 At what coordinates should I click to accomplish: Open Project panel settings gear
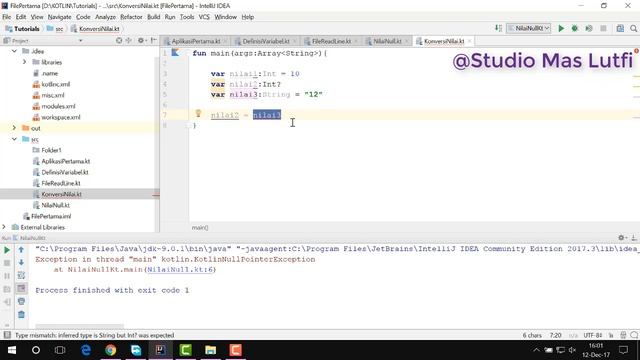141,40
